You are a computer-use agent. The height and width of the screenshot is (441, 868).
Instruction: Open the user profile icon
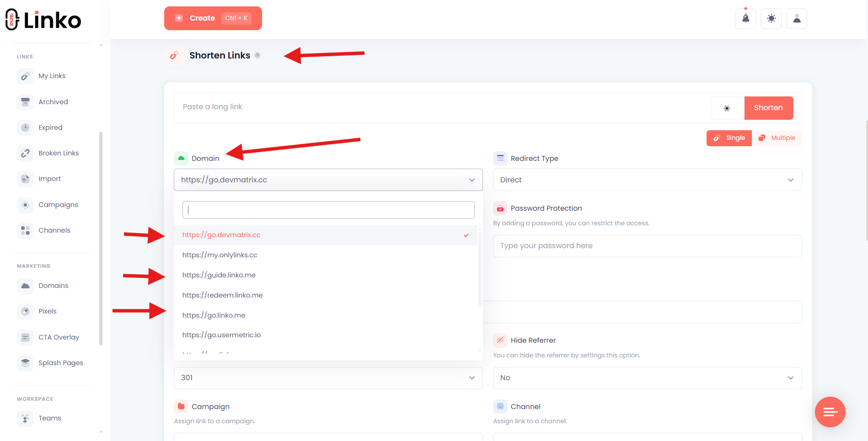pyautogui.click(x=797, y=18)
